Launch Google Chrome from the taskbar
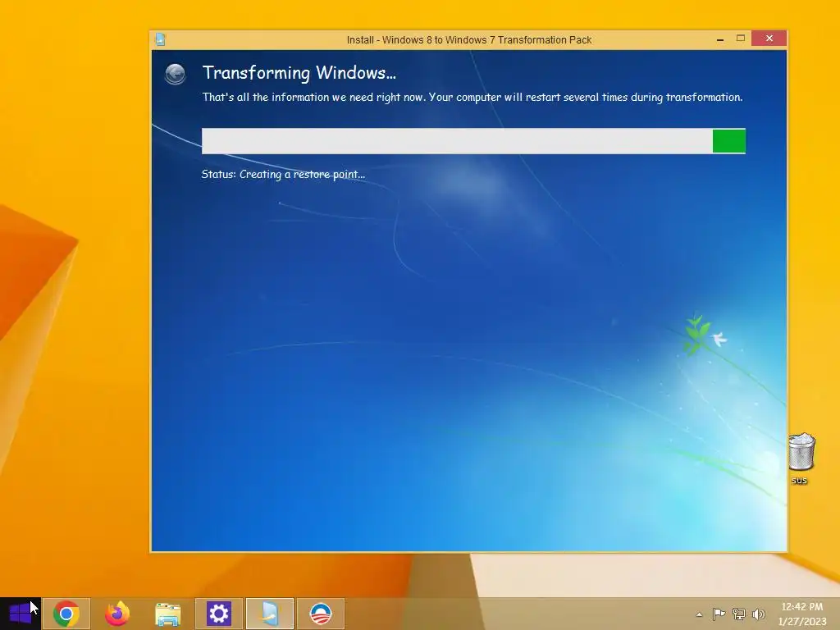The width and height of the screenshot is (840, 630). [66, 614]
